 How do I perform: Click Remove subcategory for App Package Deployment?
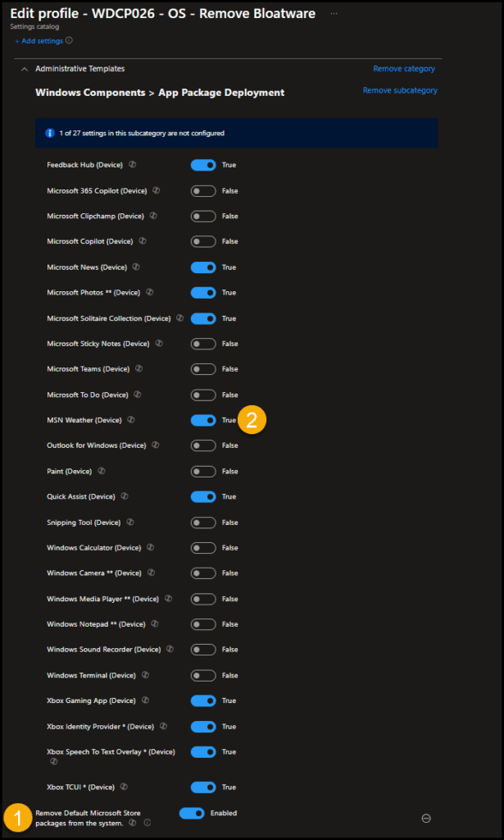click(400, 90)
